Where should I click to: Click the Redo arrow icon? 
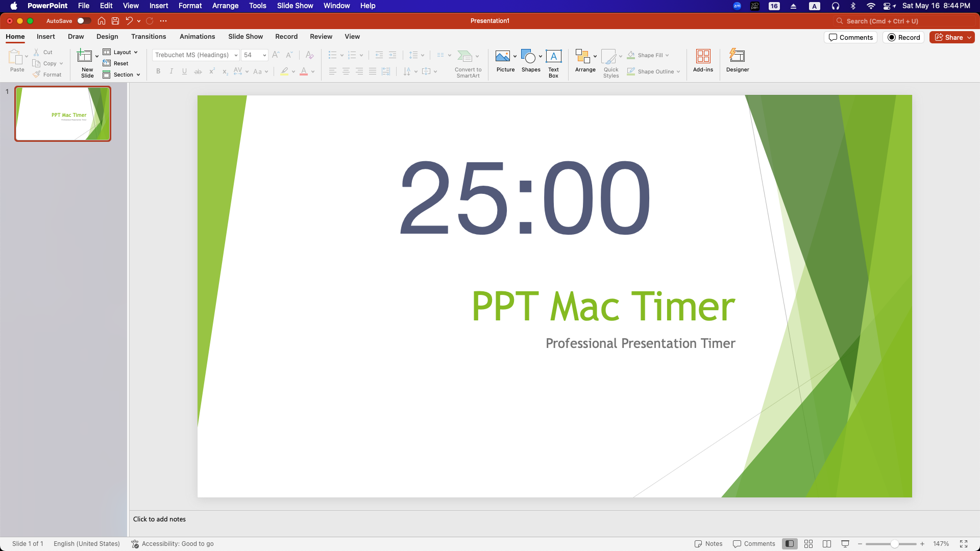[x=150, y=21]
